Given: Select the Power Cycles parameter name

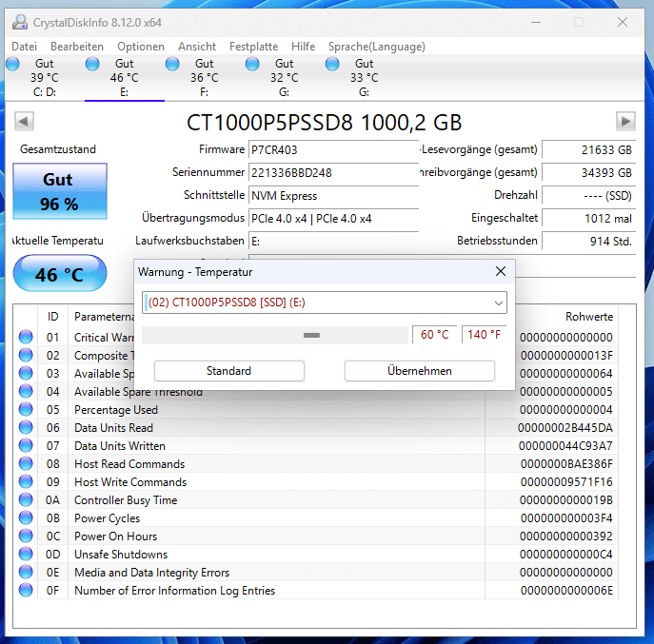Looking at the screenshot, I should pyautogui.click(x=108, y=518).
